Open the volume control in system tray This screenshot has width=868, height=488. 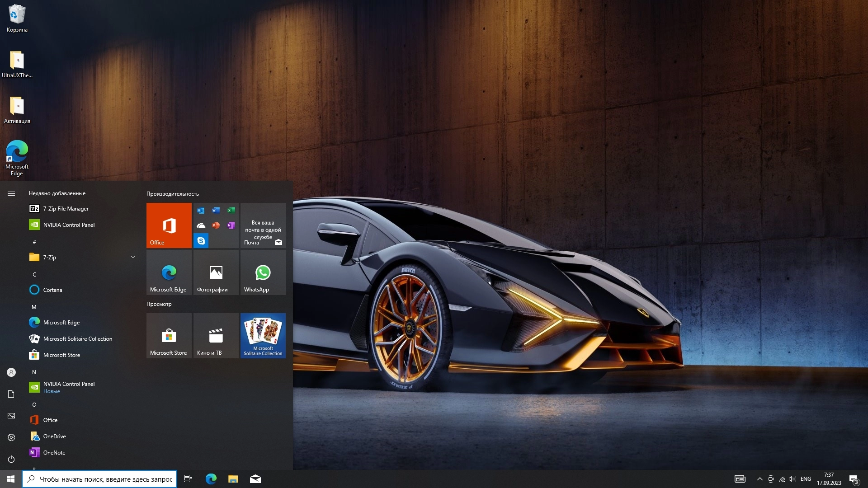tap(792, 479)
